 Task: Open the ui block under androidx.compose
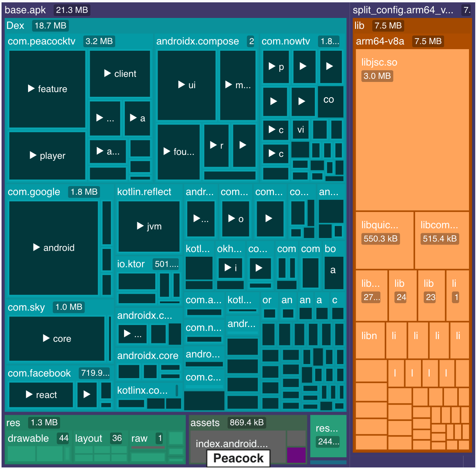(186, 85)
